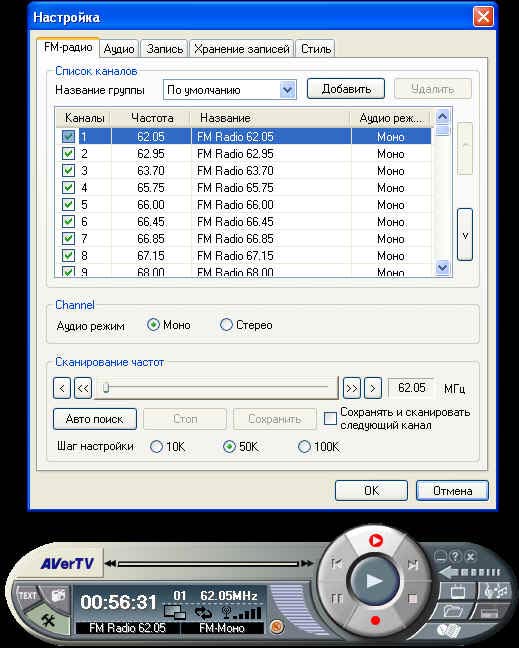Toggle the channel 8 checkbox

68,255
